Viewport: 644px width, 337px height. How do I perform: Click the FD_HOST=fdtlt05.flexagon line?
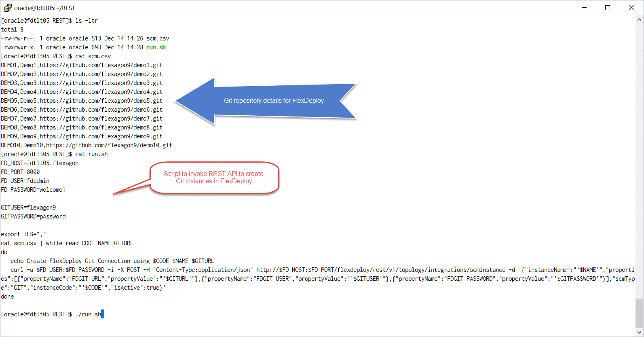(x=40, y=163)
